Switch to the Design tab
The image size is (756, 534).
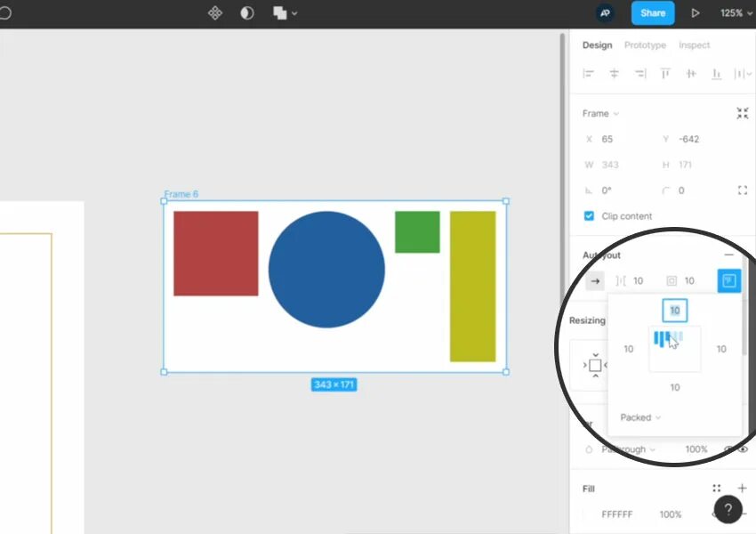click(597, 44)
